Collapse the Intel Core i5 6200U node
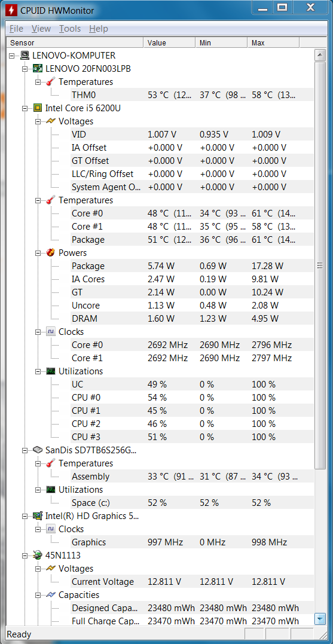The height and width of the screenshot is (644, 333). click(25, 108)
